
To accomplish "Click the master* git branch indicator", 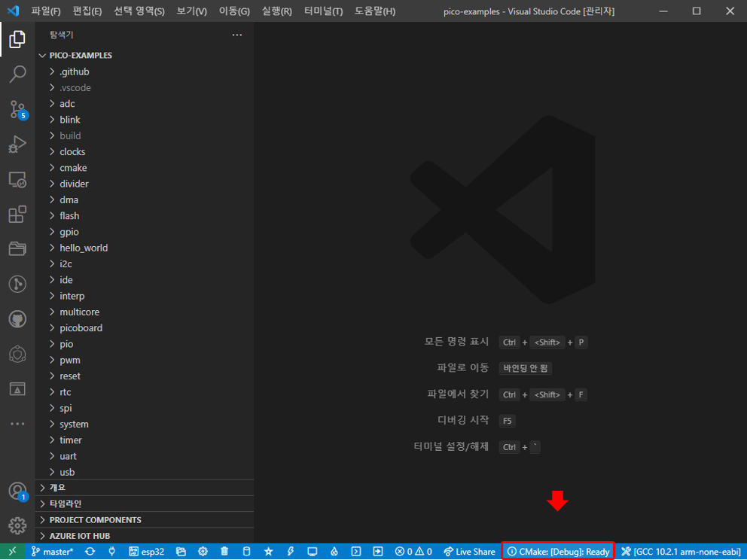I will (x=52, y=552).
